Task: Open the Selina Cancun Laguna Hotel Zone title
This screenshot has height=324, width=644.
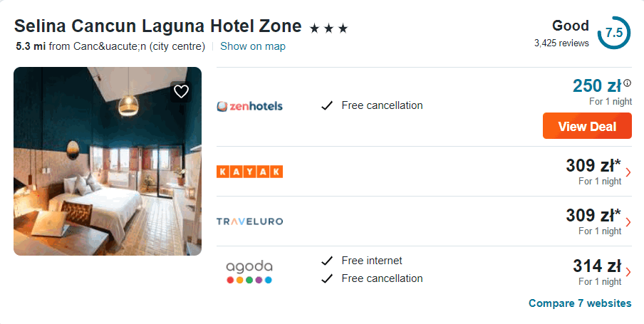Action: [158, 26]
